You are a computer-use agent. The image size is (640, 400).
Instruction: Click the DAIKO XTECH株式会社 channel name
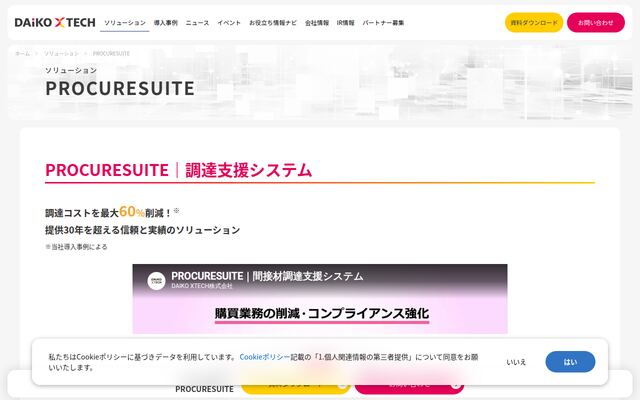pos(202,286)
